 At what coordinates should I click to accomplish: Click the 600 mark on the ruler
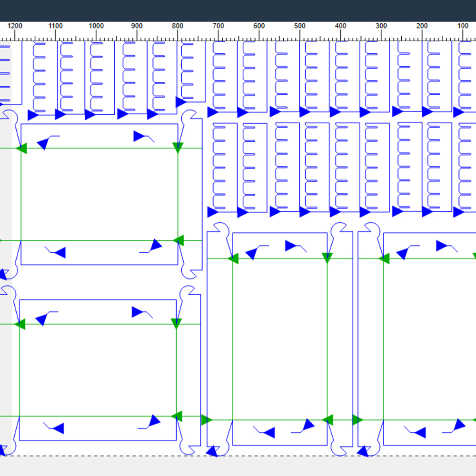259,26
